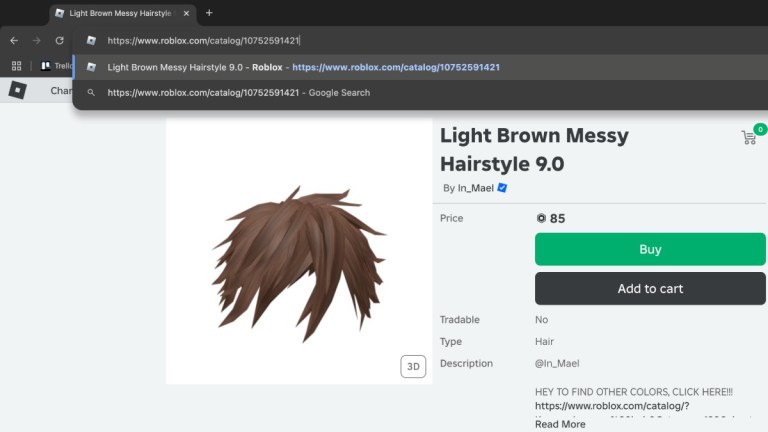Open the roblox.com/catalog link in description

point(612,406)
